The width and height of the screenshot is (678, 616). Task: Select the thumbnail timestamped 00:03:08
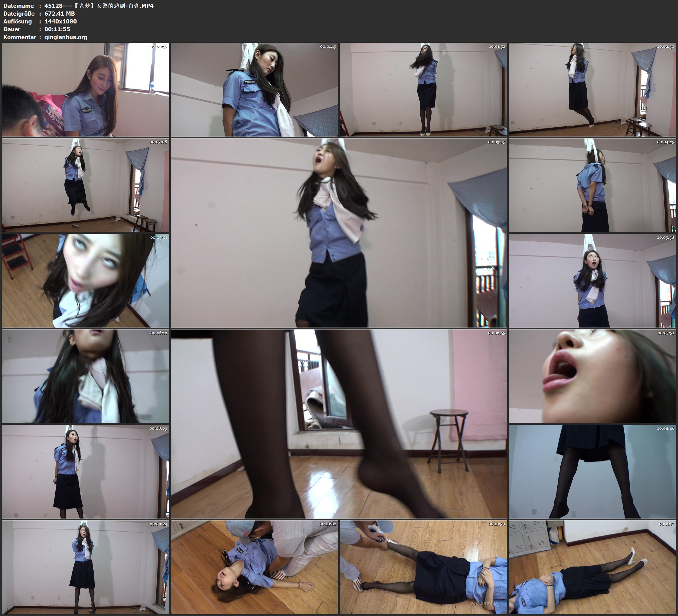point(85,185)
